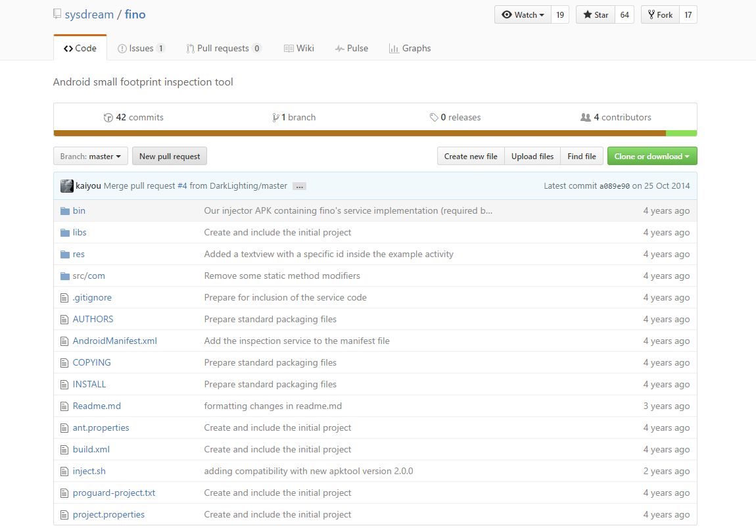The width and height of the screenshot is (756, 532).
Task: Open commit 'formatting changes in readme.md'
Action: click(x=273, y=406)
